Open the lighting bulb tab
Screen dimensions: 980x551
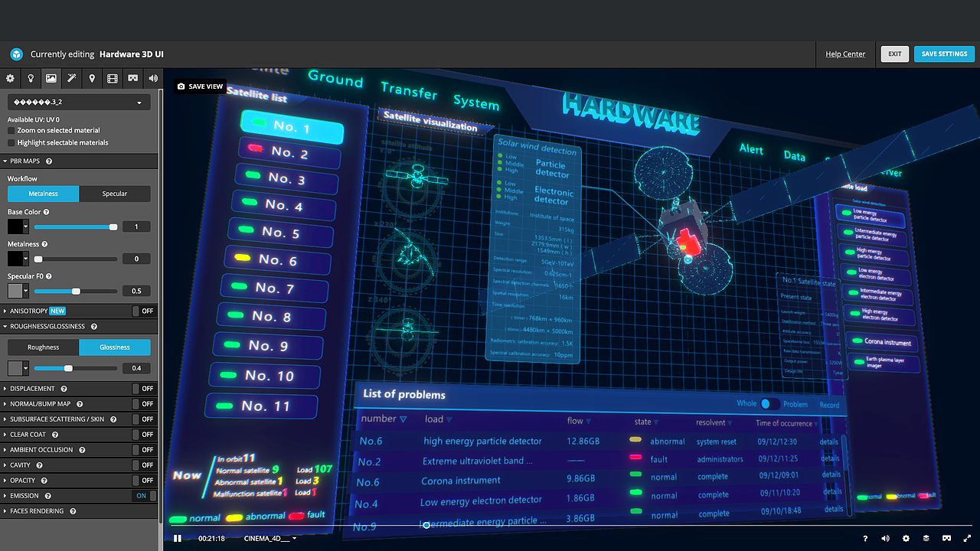pos(31,78)
